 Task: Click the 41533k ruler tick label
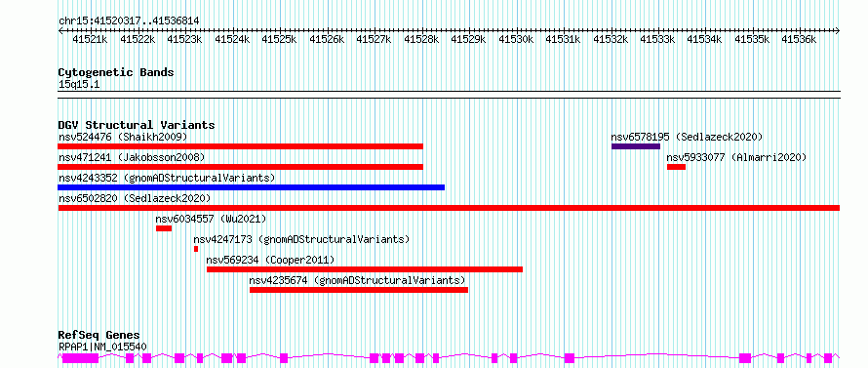click(657, 40)
